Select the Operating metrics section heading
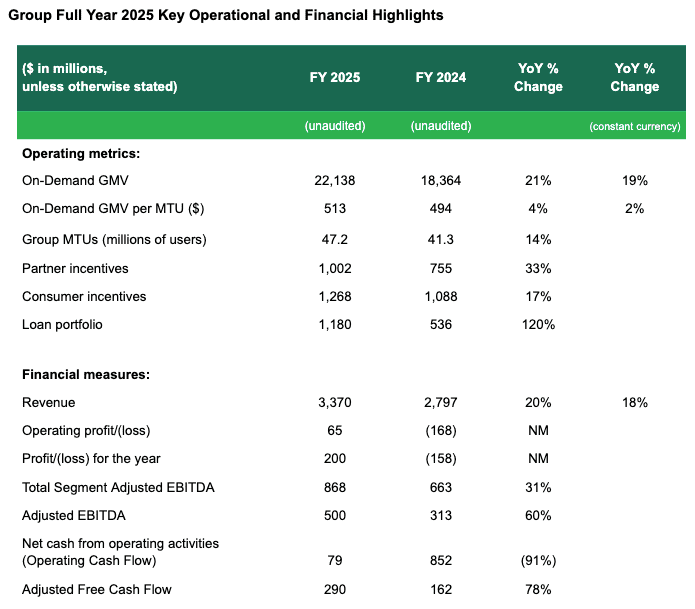Image resolution: width=695 pixels, height=609 pixels. coord(81,153)
